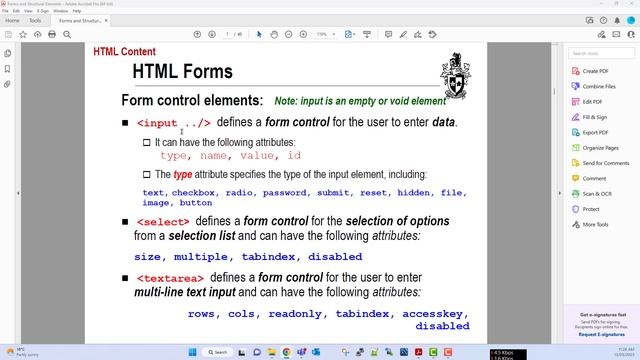
Task: Click the pen signature icon at top right
Action: click(602, 35)
